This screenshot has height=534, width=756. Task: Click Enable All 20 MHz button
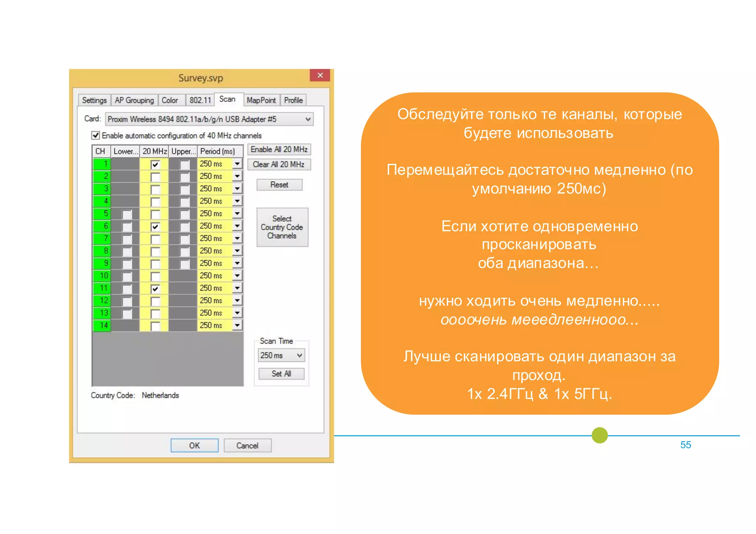tap(279, 149)
